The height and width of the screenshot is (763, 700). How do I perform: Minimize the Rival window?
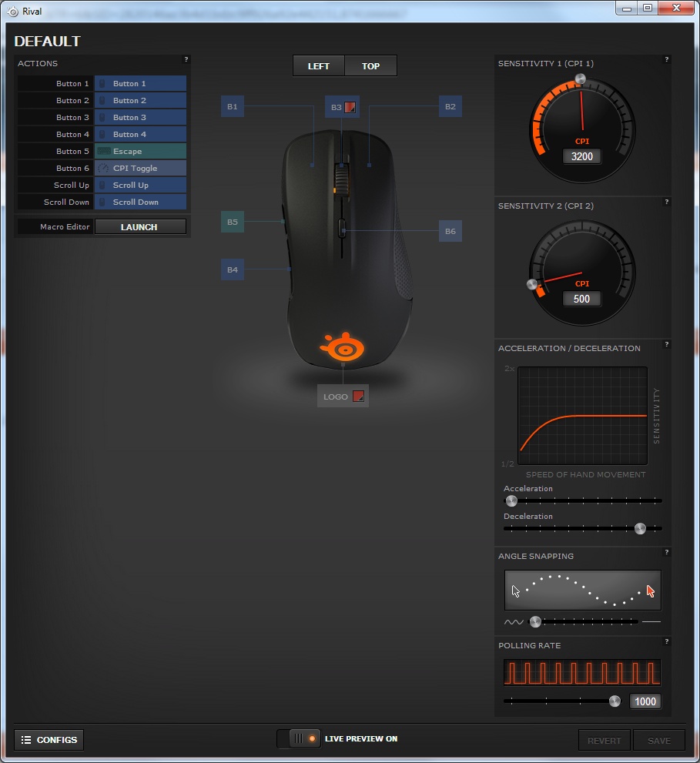pyautogui.click(x=627, y=8)
